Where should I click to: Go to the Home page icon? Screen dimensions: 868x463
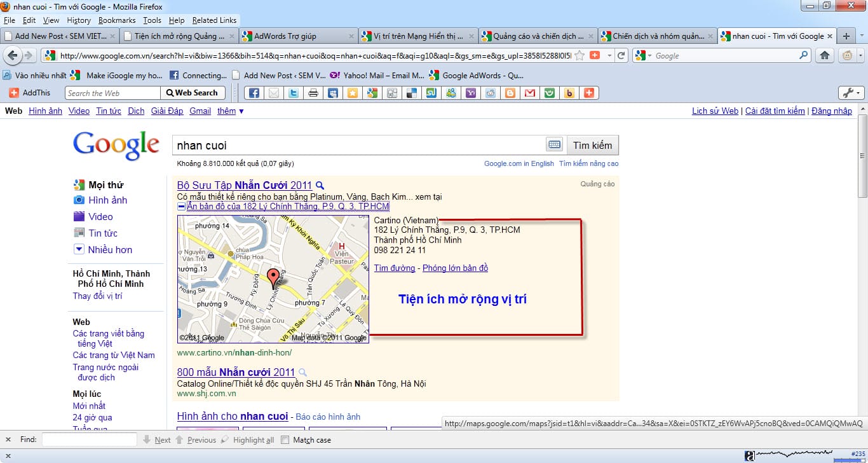tap(824, 55)
